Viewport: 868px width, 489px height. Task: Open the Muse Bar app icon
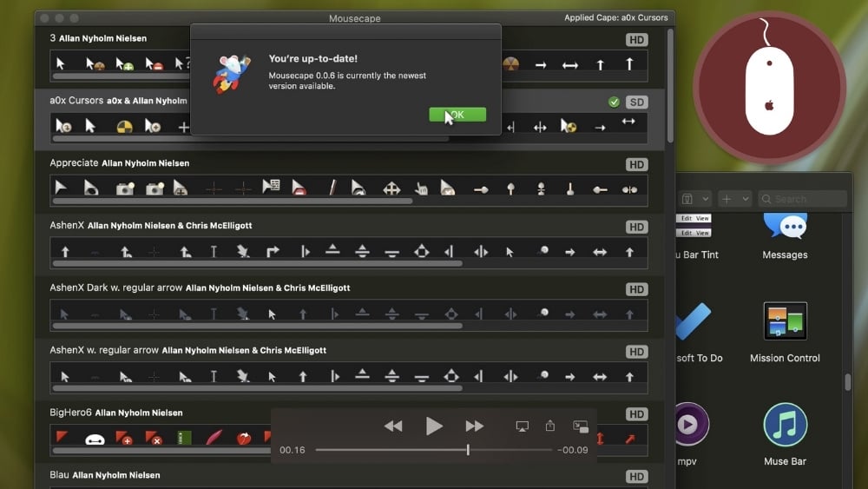pyautogui.click(x=785, y=425)
